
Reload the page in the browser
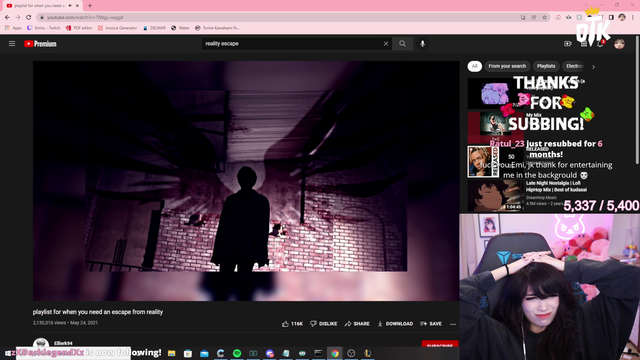tap(29, 17)
